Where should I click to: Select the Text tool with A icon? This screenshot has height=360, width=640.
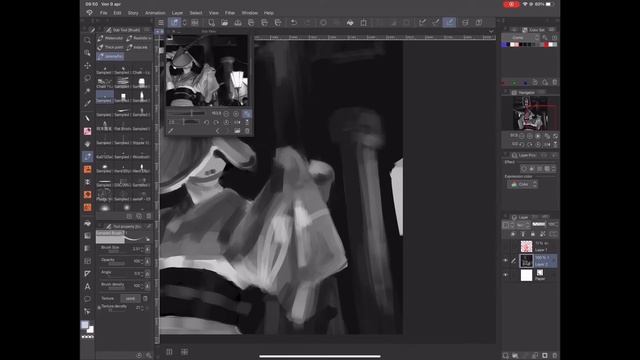coord(87,287)
